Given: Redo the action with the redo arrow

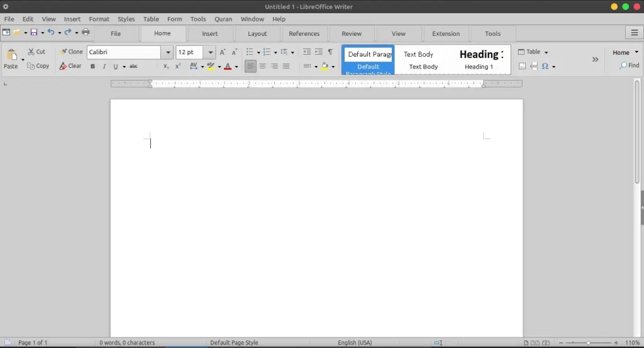Looking at the screenshot, I should pyautogui.click(x=68, y=32).
